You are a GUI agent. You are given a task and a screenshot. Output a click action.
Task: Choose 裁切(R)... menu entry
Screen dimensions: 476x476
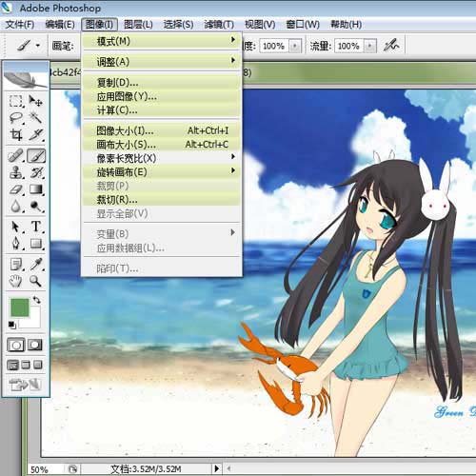(x=161, y=200)
